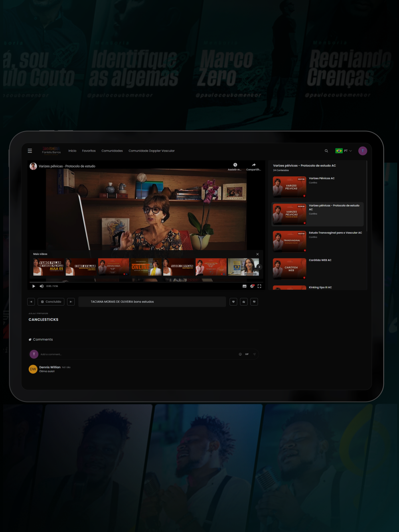Click the CANCLESTICKS heading
399x532 pixels.
tap(43, 319)
